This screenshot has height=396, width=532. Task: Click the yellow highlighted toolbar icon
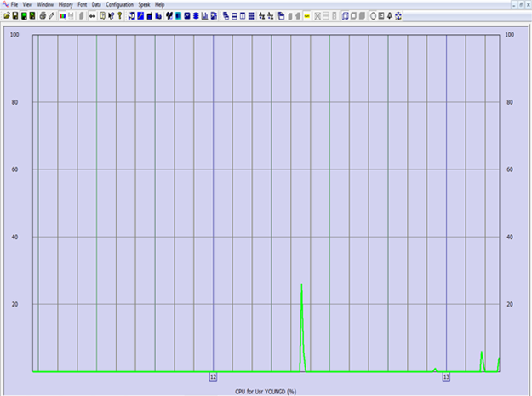click(x=306, y=15)
